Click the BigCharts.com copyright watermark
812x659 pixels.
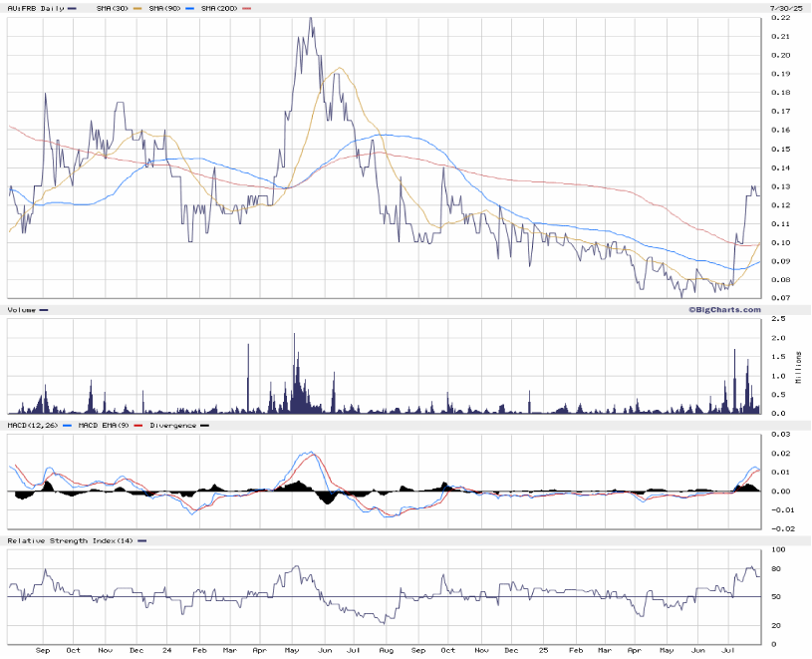coord(723,310)
